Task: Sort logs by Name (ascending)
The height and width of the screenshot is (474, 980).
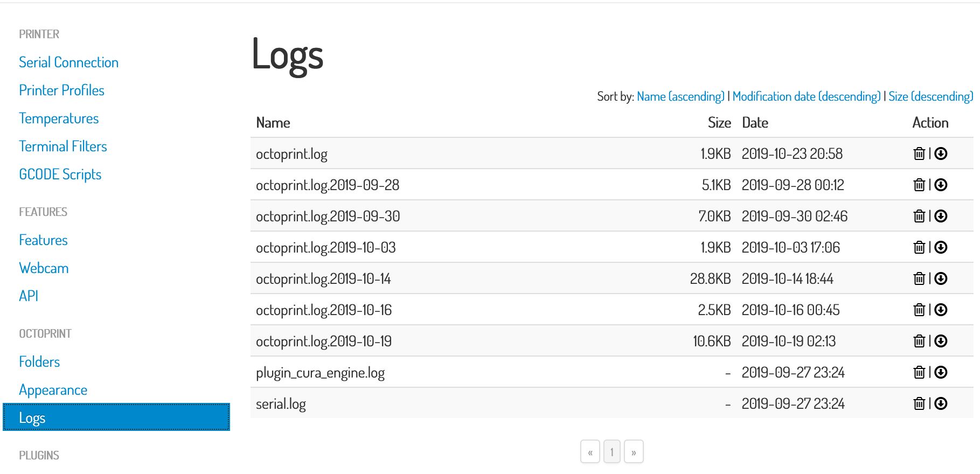Action: [x=680, y=96]
